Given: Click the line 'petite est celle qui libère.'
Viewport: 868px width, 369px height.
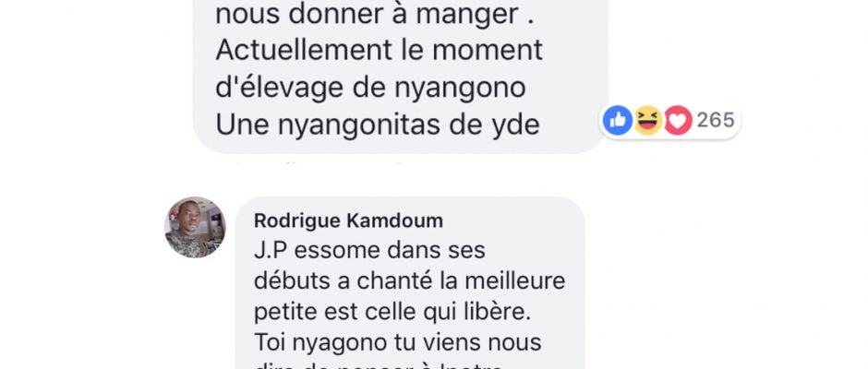Looking at the screenshot, I should coord(392,313).
